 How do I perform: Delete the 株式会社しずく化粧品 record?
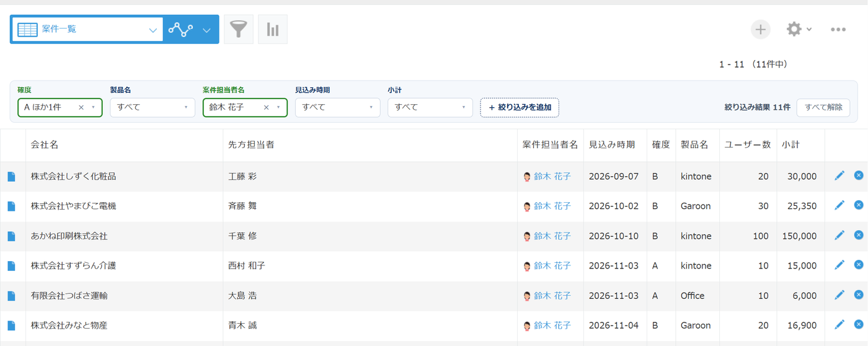click(859, 175)
